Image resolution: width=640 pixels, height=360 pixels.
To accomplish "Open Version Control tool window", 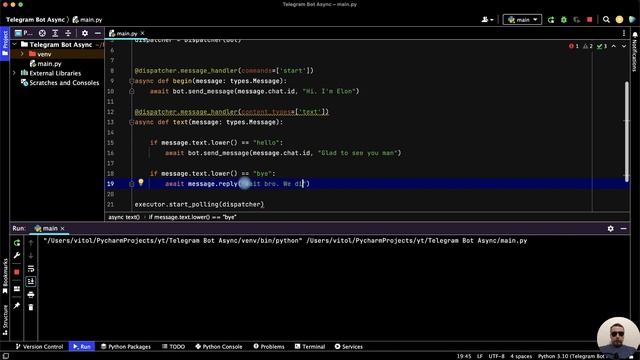I will tap(39, 347).
